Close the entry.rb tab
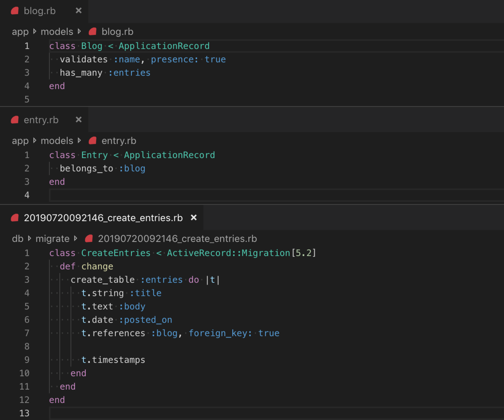 tap(79, 120)
